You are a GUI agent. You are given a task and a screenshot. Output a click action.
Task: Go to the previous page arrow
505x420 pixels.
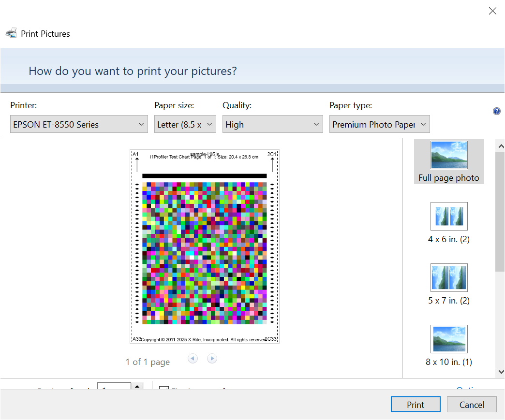click(x=193, y=359)
